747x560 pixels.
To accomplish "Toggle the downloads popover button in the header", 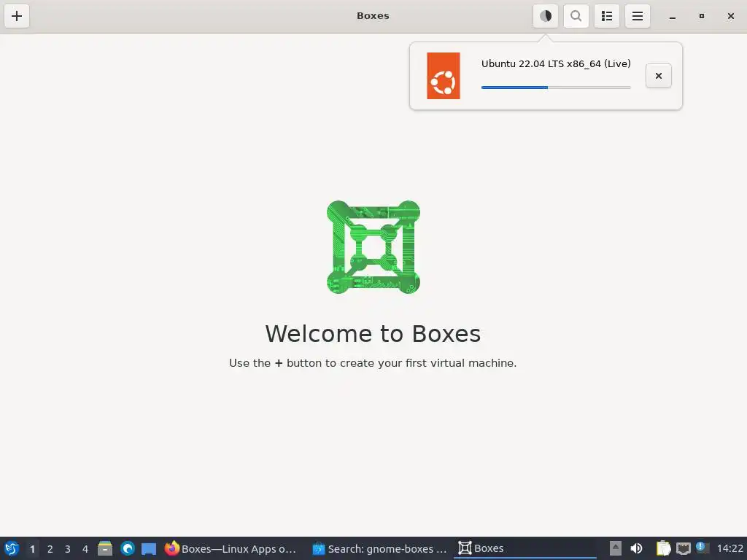I will click(546, 16).
